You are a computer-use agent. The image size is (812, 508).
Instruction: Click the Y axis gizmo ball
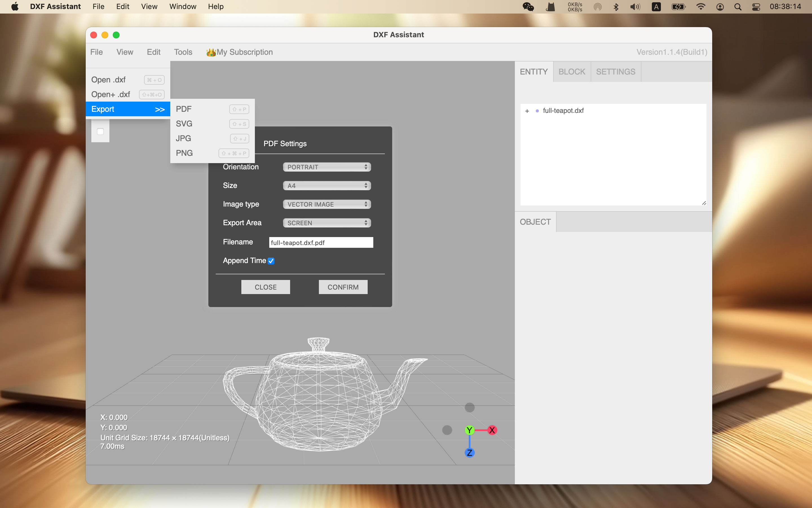coord(469,430)
